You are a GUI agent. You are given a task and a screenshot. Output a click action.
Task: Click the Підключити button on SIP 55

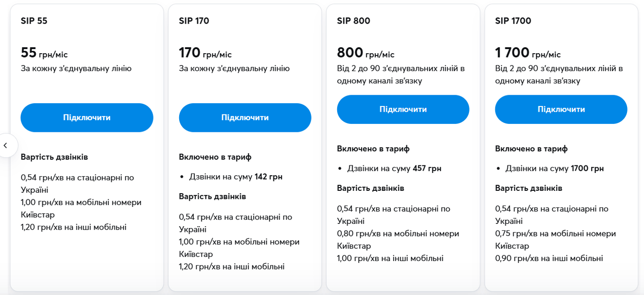(87, 117)
